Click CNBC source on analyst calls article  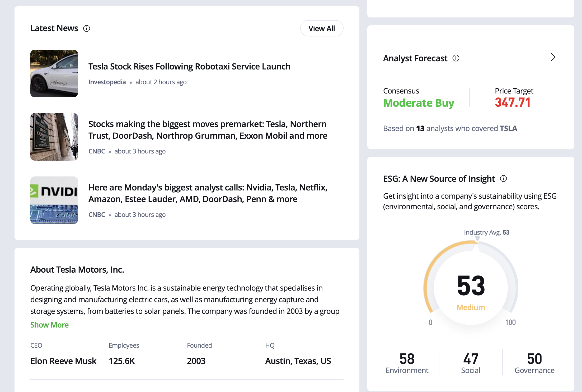[97, 214]
